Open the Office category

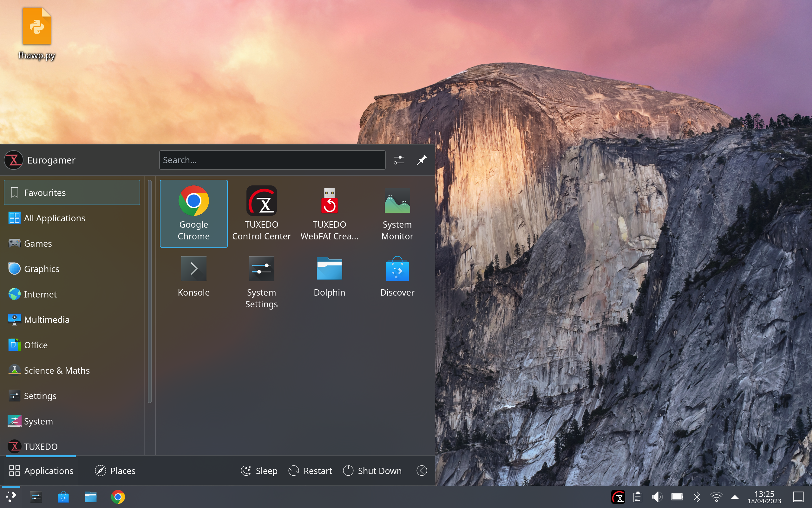pyautogui.click(x=72, y=345)
